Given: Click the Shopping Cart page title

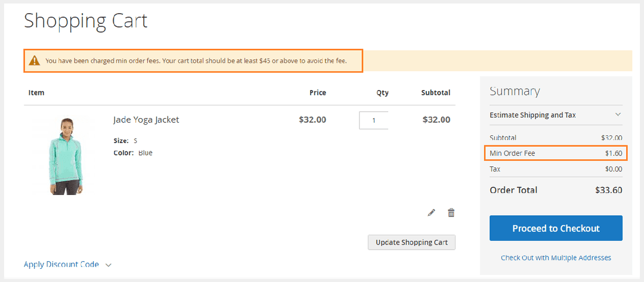Looking at the screenshot, I should point(85,21).
